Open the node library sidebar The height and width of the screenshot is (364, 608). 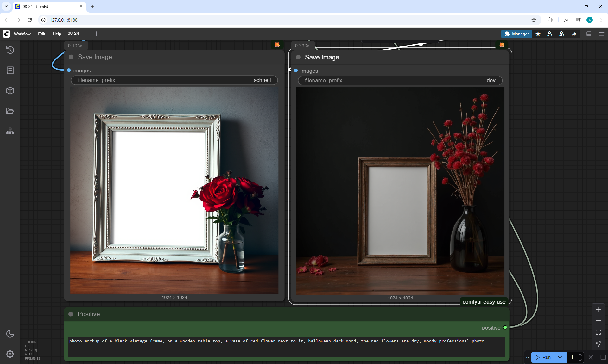(10, 70)
